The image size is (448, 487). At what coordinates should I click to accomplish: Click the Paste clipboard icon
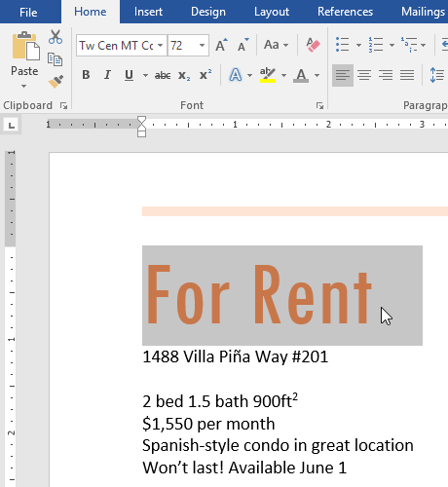tap(26, 46)
